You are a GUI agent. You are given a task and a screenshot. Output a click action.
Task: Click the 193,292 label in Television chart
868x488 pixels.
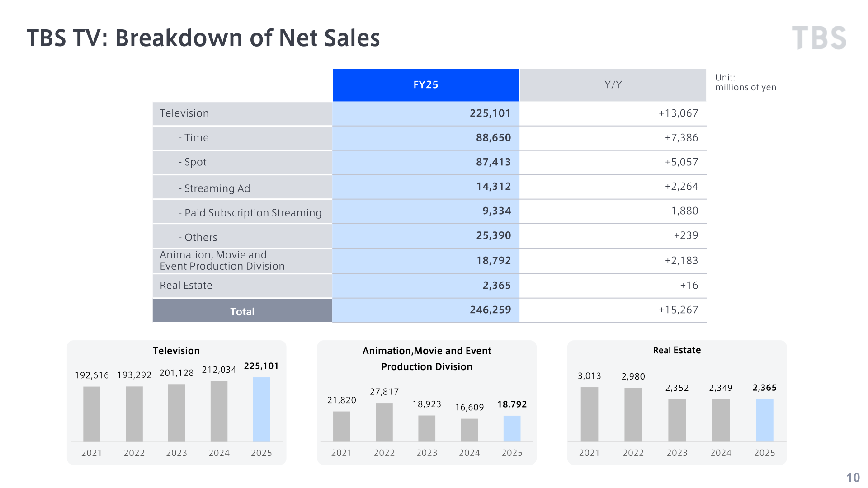coord(134,375)
